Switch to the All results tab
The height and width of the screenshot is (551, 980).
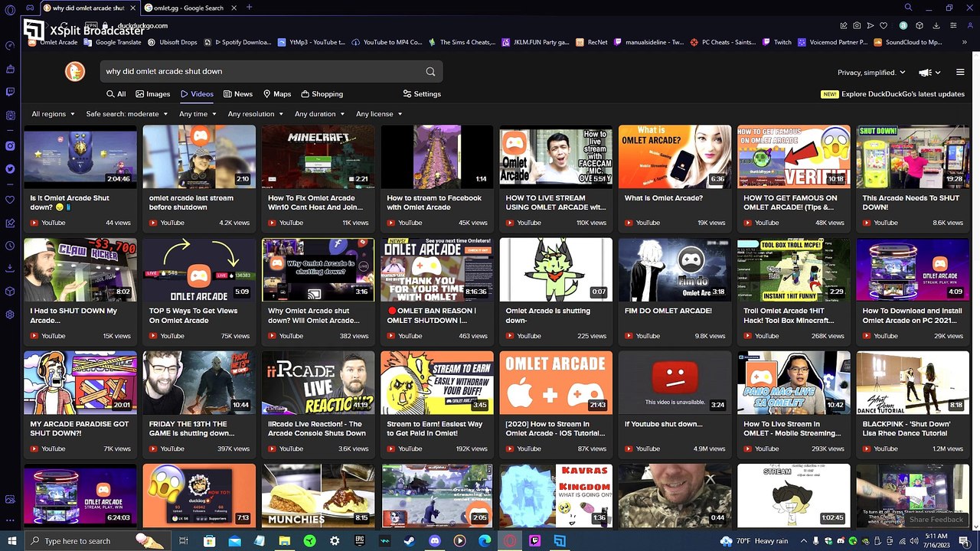[x=116, y=94]
